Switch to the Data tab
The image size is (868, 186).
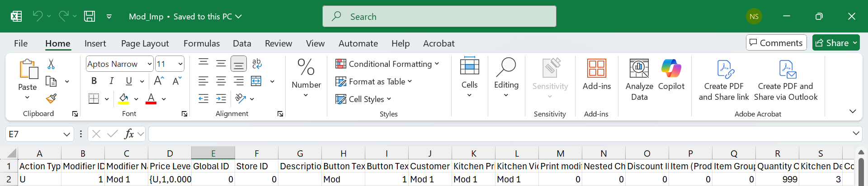(242, 43)
